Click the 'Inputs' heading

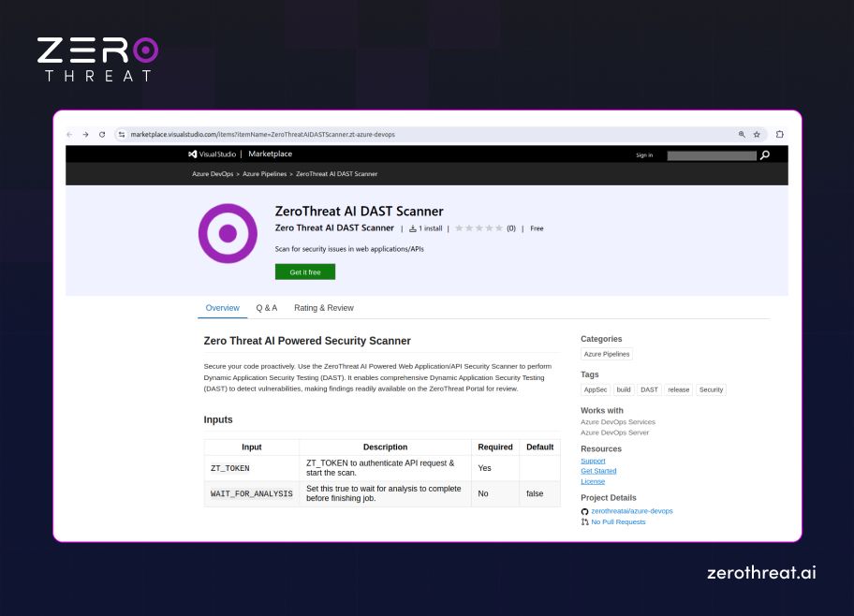click(x=218, y=420)
